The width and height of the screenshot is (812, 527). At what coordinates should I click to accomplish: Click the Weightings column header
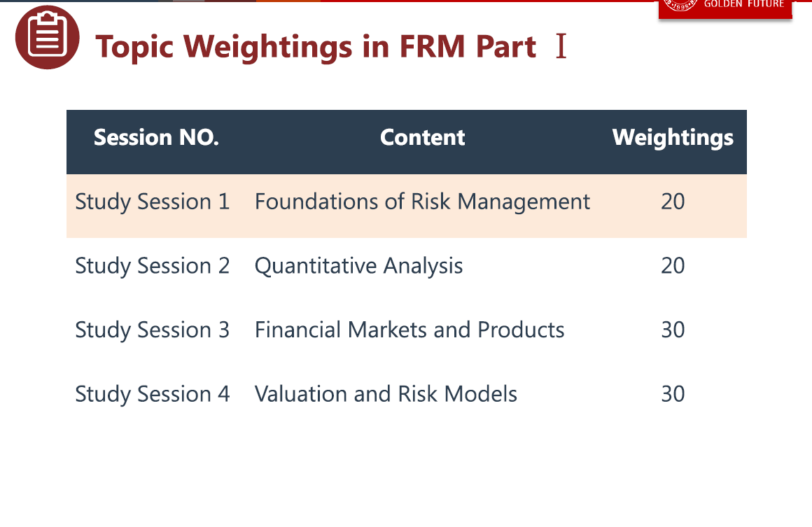pos(673,138)
